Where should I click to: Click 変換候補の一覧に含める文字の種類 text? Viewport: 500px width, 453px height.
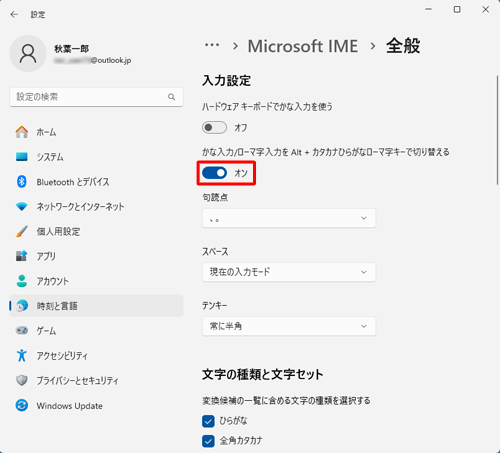click(286, 400)
